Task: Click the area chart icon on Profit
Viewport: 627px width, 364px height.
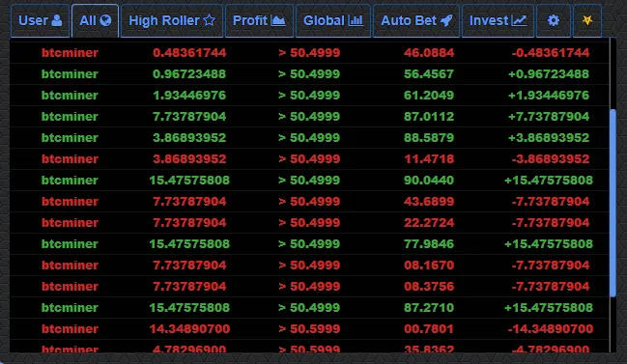Action: tap(278, 21)
